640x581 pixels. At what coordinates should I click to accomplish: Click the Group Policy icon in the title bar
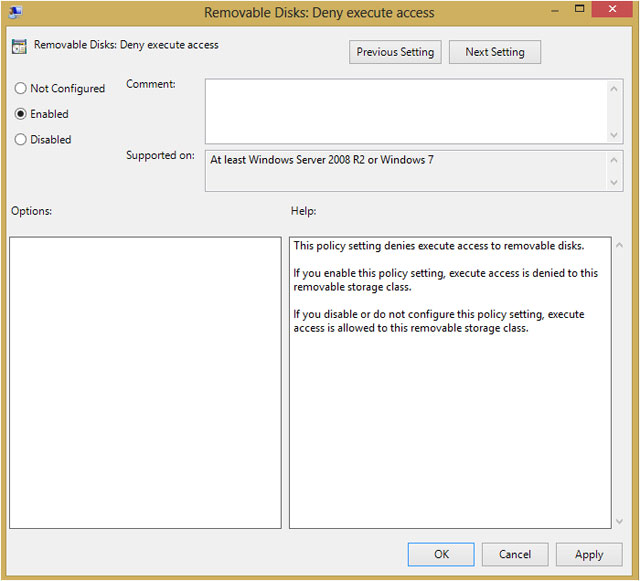point(16,12)
